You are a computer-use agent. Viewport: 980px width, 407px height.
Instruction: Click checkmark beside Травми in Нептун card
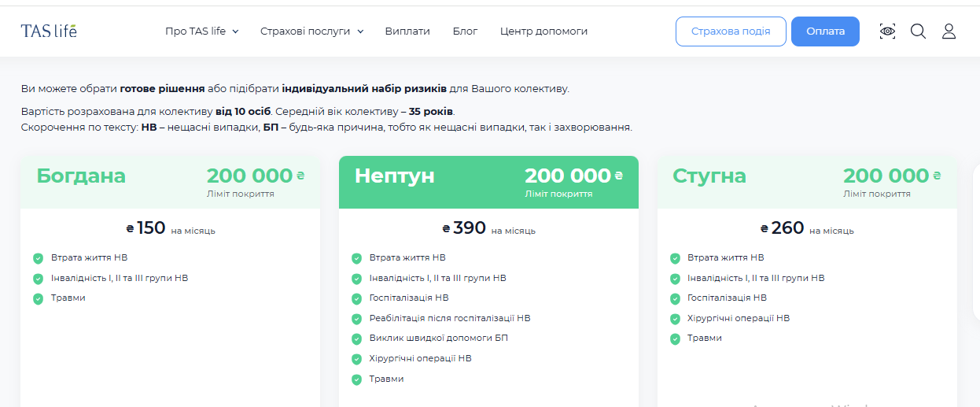point(356,379)
